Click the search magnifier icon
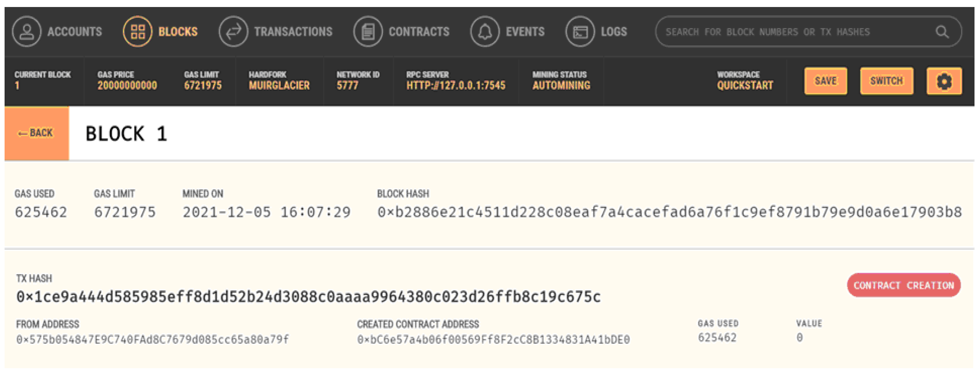Image resolution: width=980 pixels, height=375 pixels. (x=942, y=31)
